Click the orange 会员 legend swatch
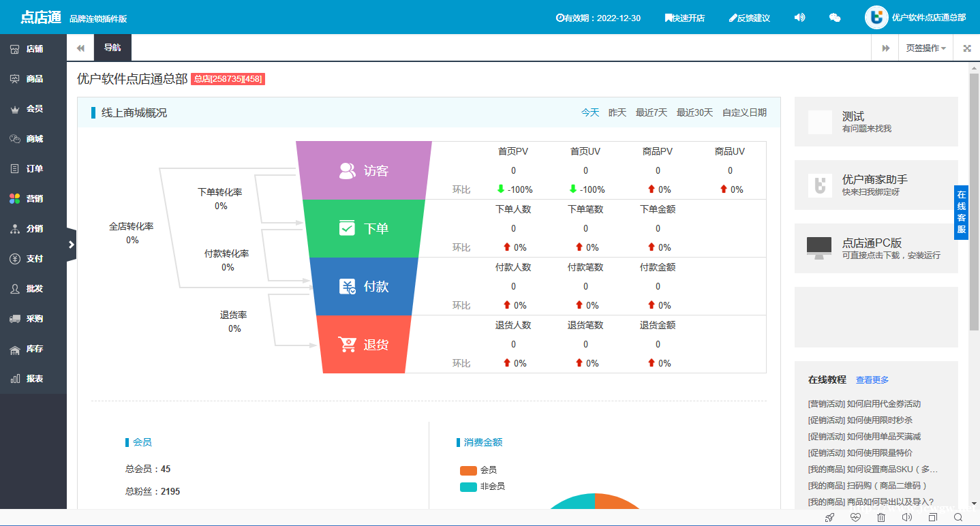Image resolution: width=980 pixels, height=526 pixels. pos(468,470)
